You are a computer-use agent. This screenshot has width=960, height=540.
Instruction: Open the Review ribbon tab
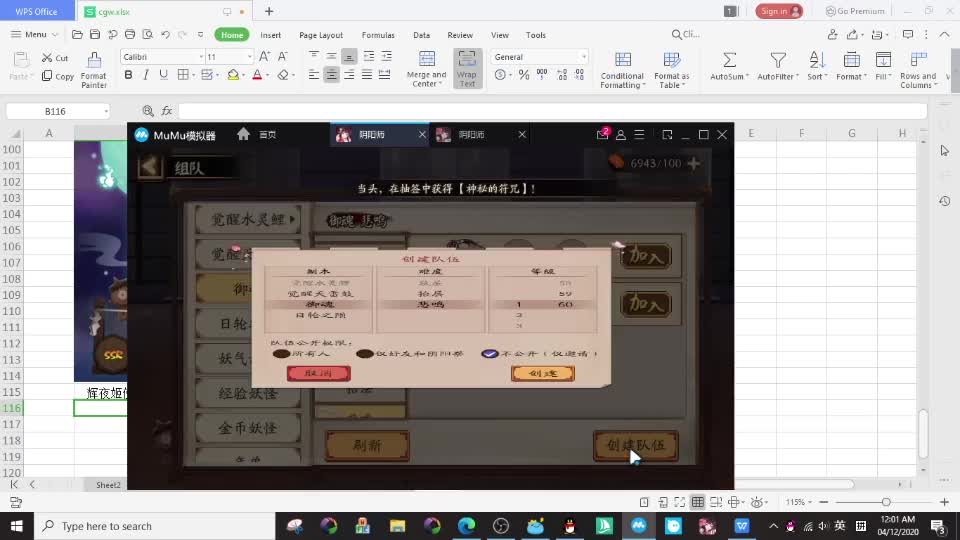pos(460,35)
